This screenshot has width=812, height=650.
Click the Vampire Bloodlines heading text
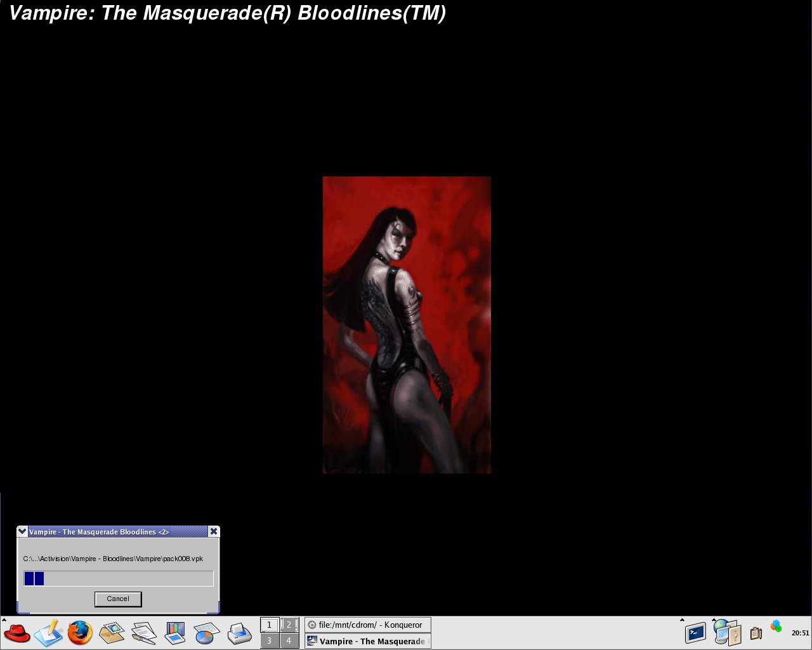click(227, 13)
